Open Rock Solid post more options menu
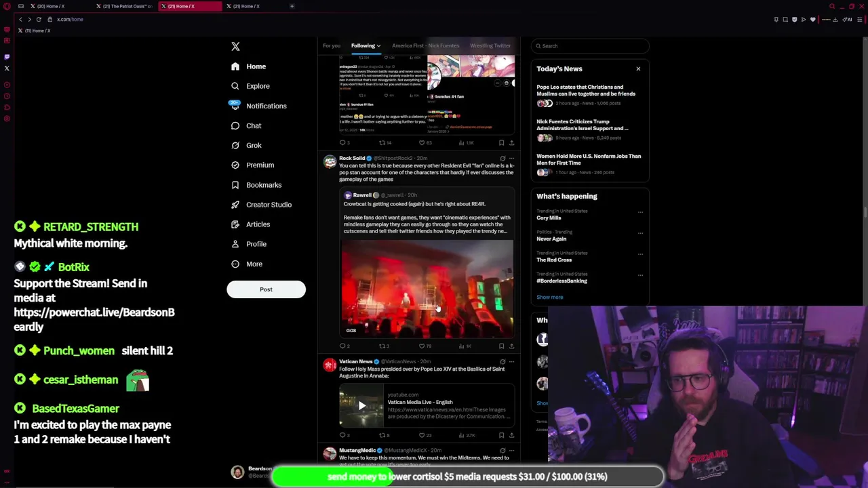 point(511,158)
